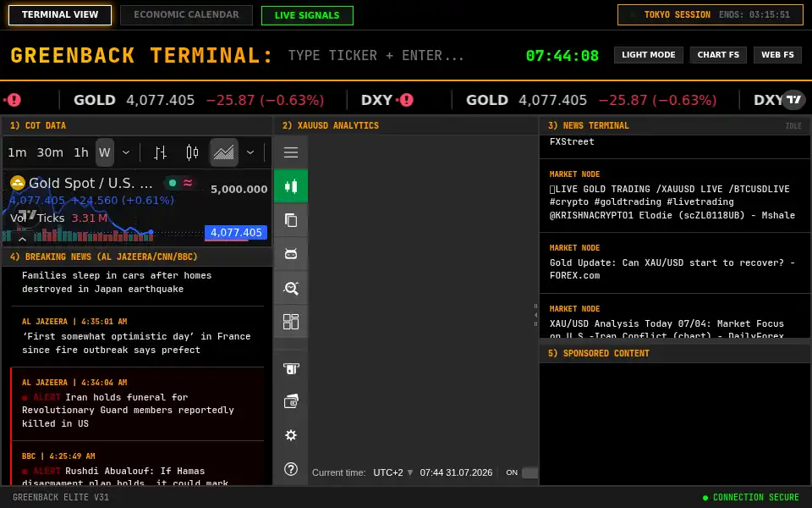Click the GREENBACK ELITE V31 status text
This screenshot has width=812, height=508.
tap(61, 497)
